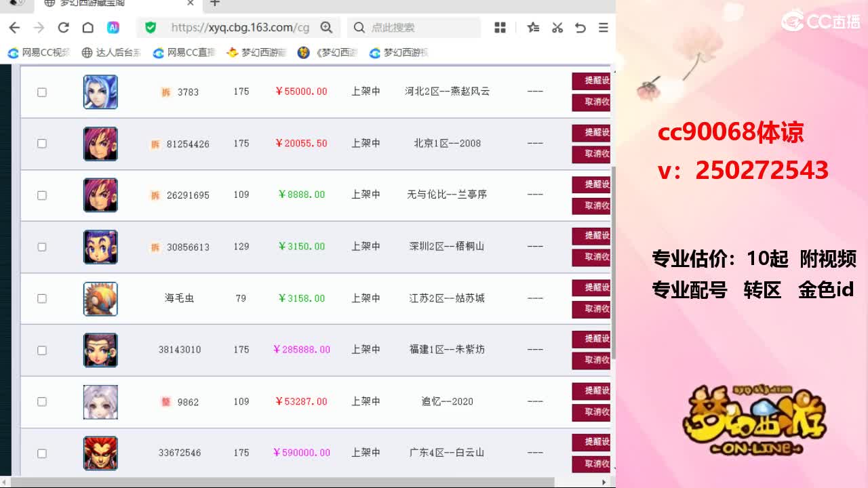Open the AI assistant icon
Screen dimensions: 868x488
coord(113,28)
